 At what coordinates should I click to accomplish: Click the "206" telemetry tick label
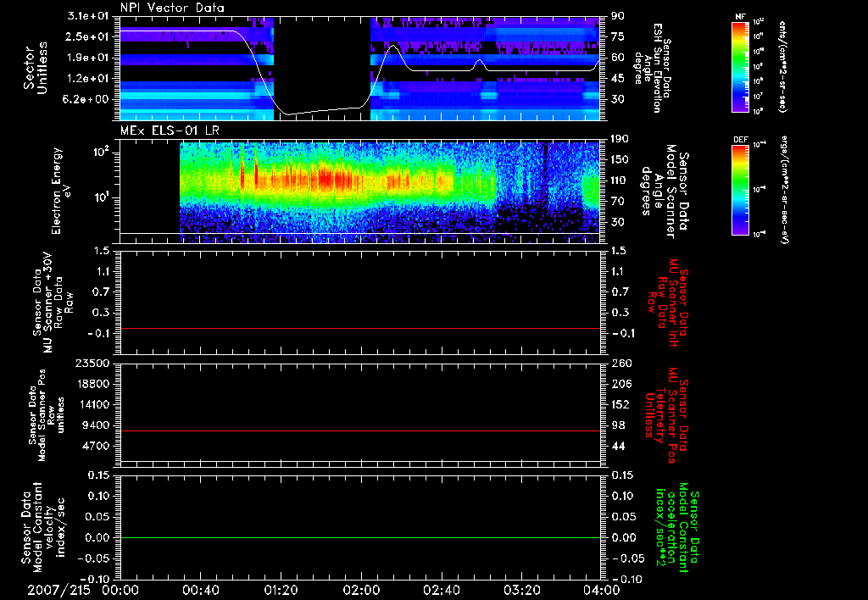620,384
